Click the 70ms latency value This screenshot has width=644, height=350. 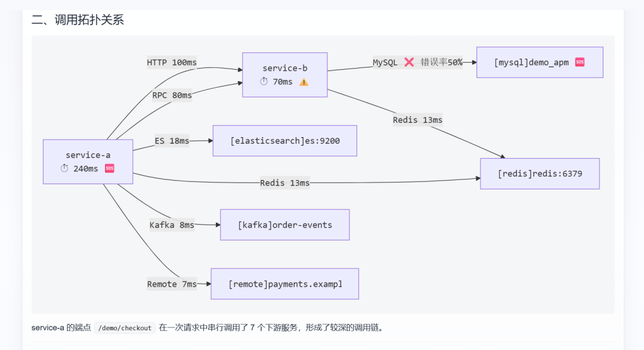(x=283, y=82)
